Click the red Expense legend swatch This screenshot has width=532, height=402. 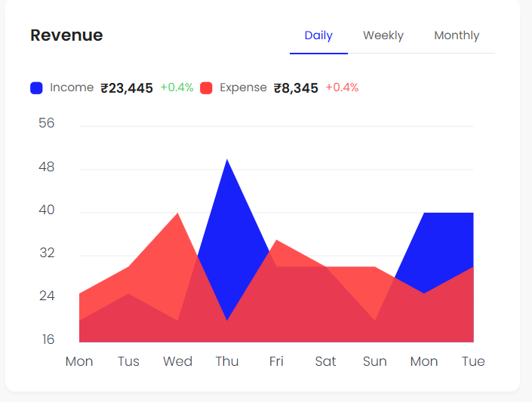(206, 88)
